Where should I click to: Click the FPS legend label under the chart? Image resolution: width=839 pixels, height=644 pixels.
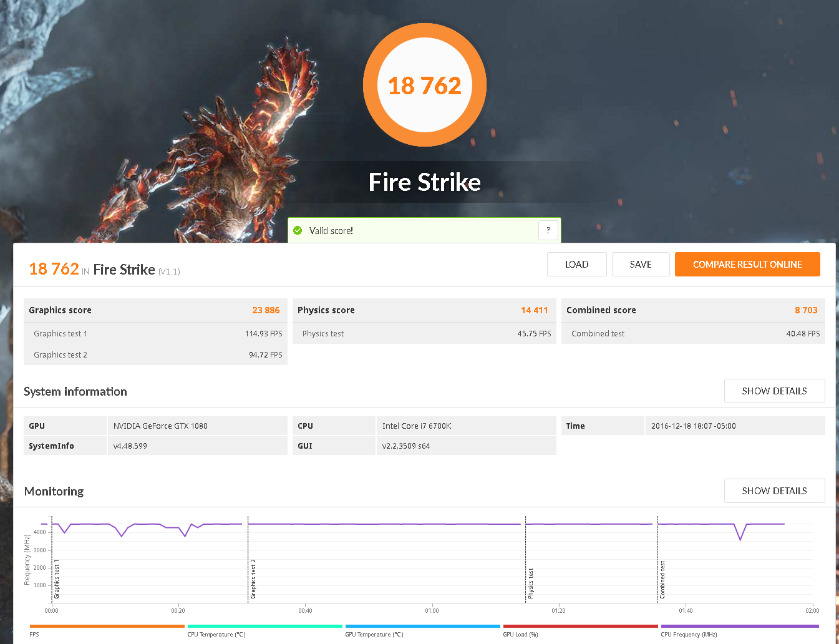(x=34, y=635)
